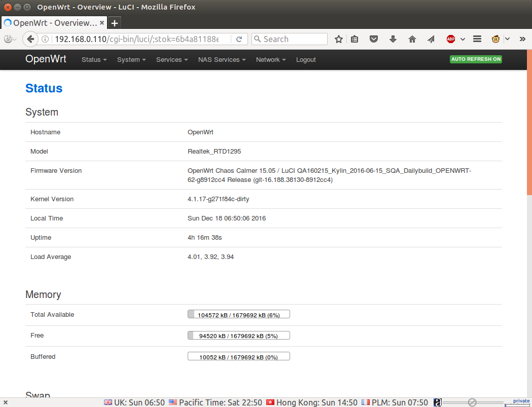This screenshot has height=407, width=532.
Task: Expand the System dropdown menu
Action: coord(131,60)
